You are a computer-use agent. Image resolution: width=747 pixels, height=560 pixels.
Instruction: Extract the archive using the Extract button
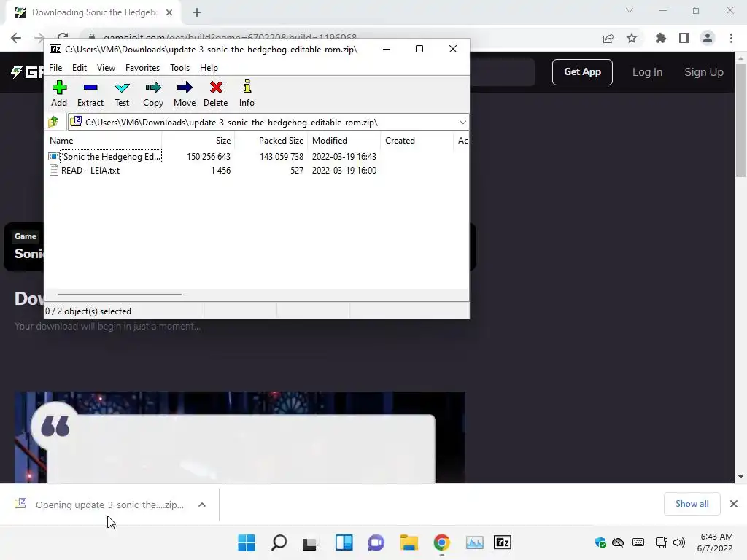pos(90,93)
